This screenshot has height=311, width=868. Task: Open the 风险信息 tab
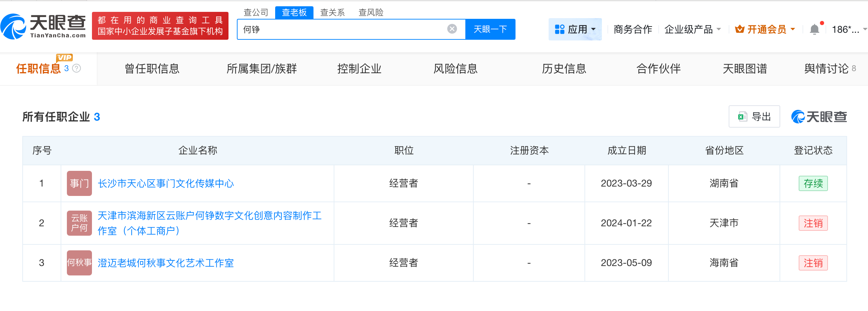[x=456, y=69]
